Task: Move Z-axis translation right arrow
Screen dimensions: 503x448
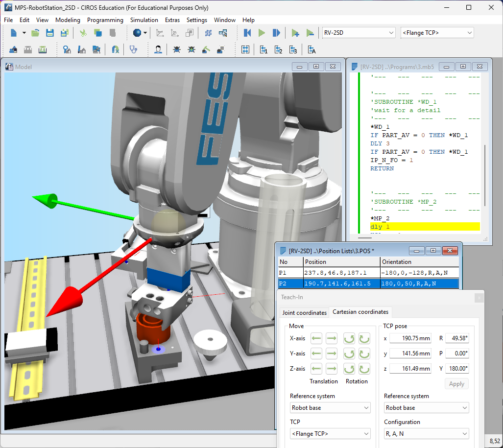Action: tap(332, 369)
